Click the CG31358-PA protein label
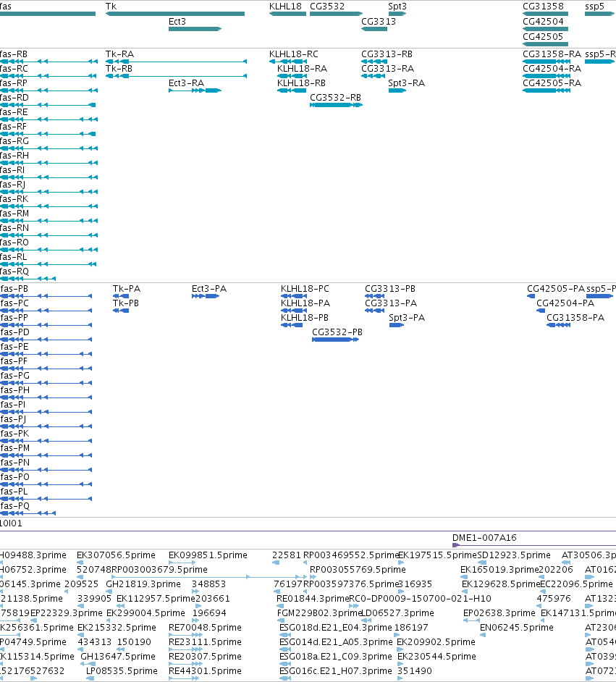The height and width of the screenshot is (682, 616). [x=575, y=318]
